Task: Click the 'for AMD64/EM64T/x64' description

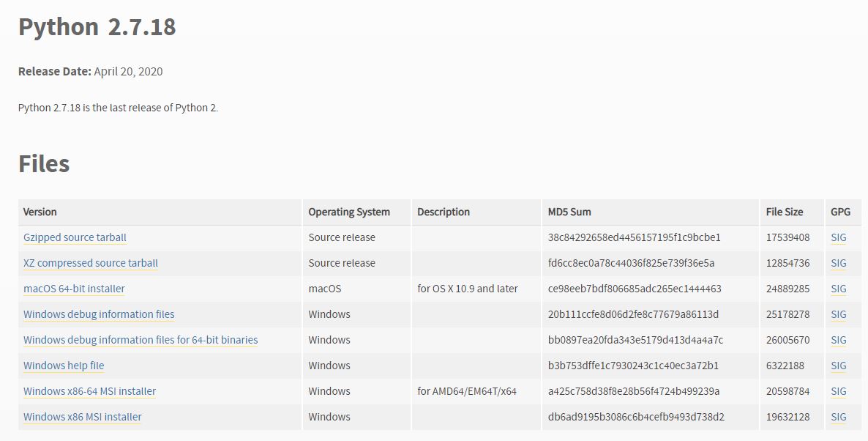Action: pos(467,391)
